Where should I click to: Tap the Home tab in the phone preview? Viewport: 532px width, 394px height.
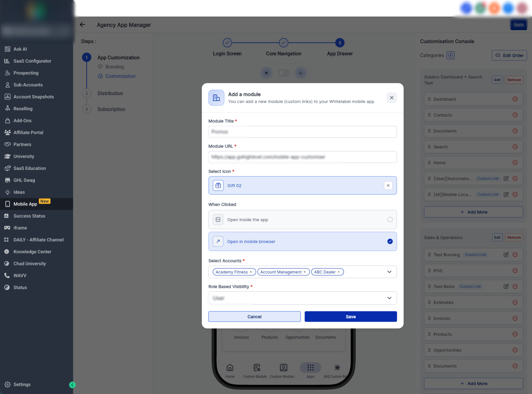coord(230,371)
